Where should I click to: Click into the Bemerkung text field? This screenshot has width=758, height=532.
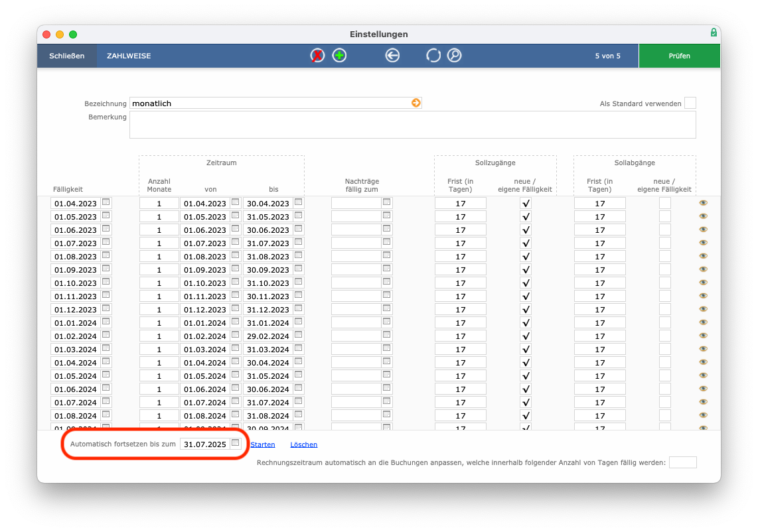tap(413, 125)
